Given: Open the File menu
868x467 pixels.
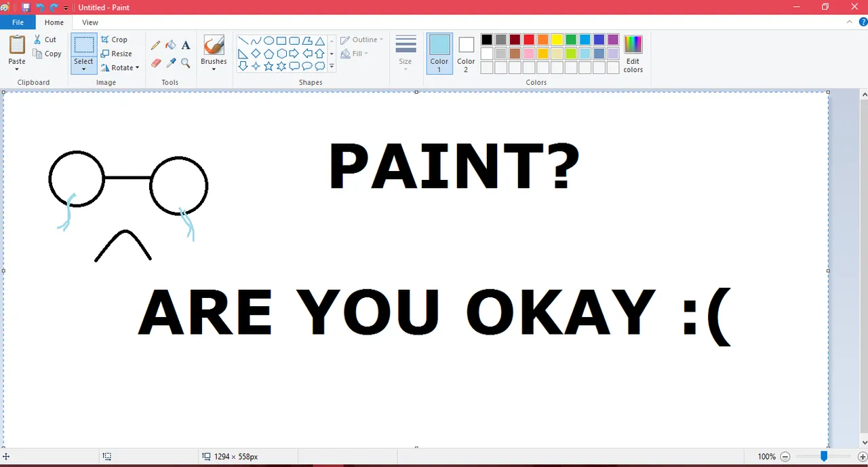Looking at the screenshot, I should click(18, 22).
